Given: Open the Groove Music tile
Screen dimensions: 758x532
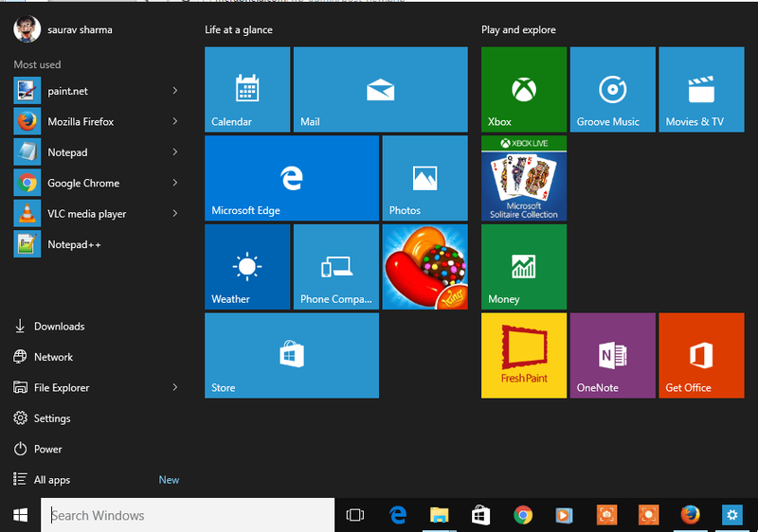Looking at the screenshot, I should pyautogui.click(x=612, y=89).
